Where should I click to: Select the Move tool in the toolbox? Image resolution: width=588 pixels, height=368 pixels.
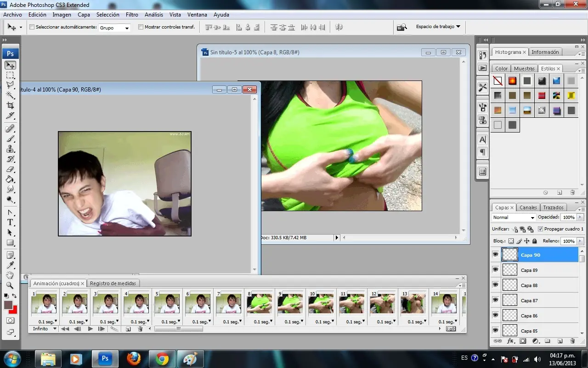10,65
